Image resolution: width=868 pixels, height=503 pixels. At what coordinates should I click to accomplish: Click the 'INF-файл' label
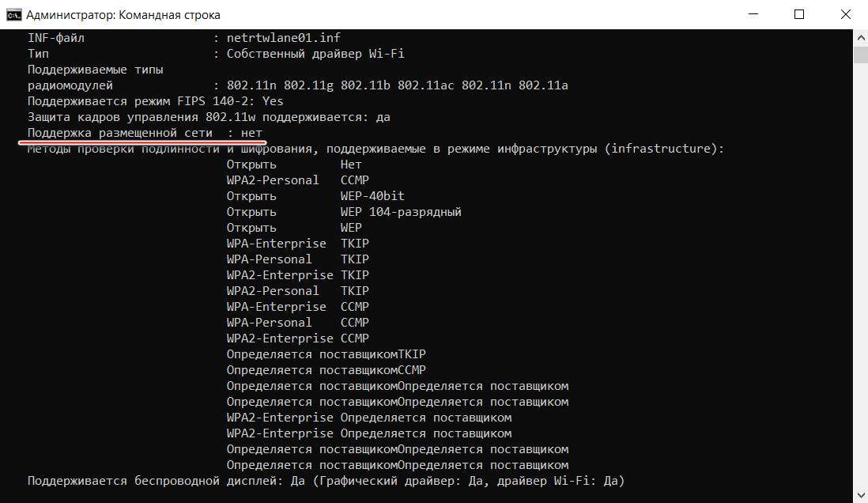tap(56, 37)
